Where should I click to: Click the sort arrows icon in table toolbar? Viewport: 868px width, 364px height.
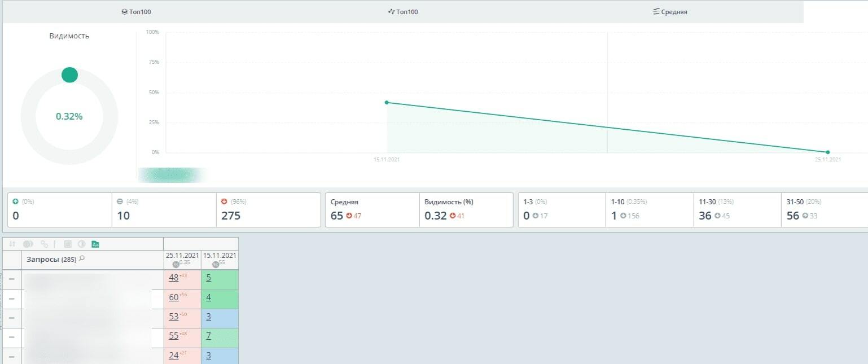click(x=12, y=244)
